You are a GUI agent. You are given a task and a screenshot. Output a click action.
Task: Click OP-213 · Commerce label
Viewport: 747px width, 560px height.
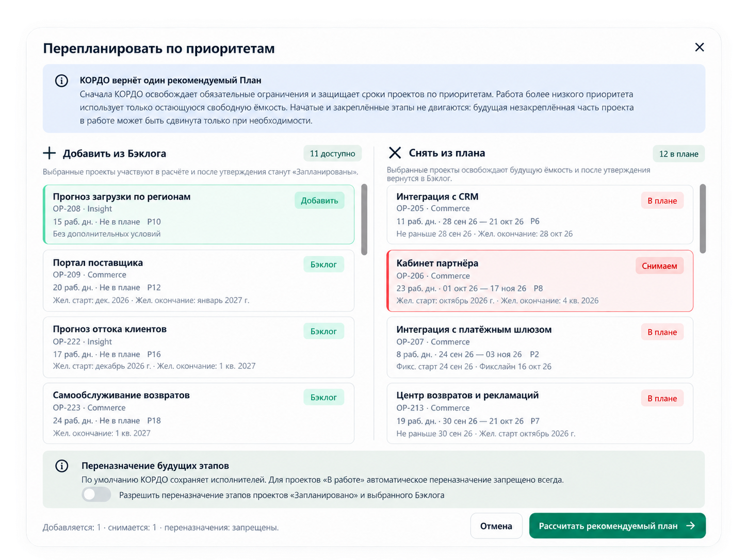[x=433, y=408]
